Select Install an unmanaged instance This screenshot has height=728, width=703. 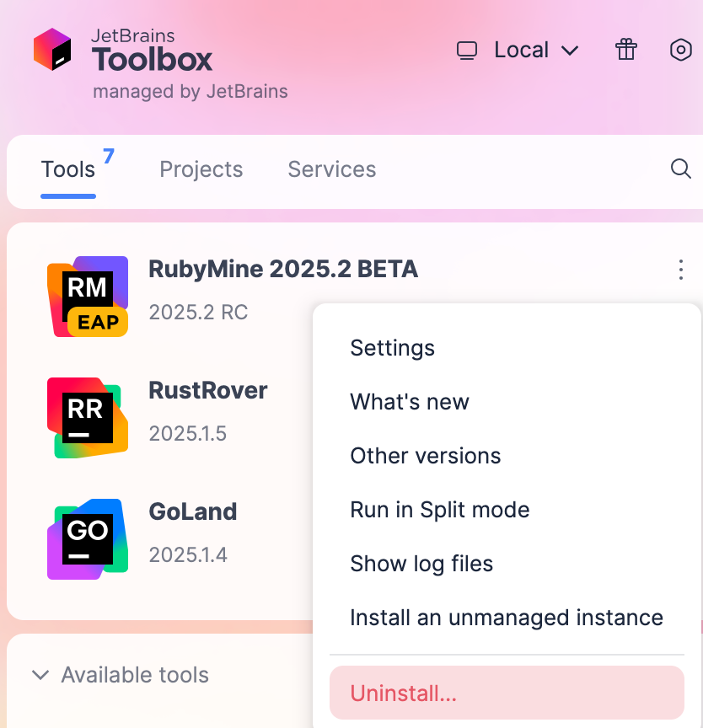tap(507, 618)
